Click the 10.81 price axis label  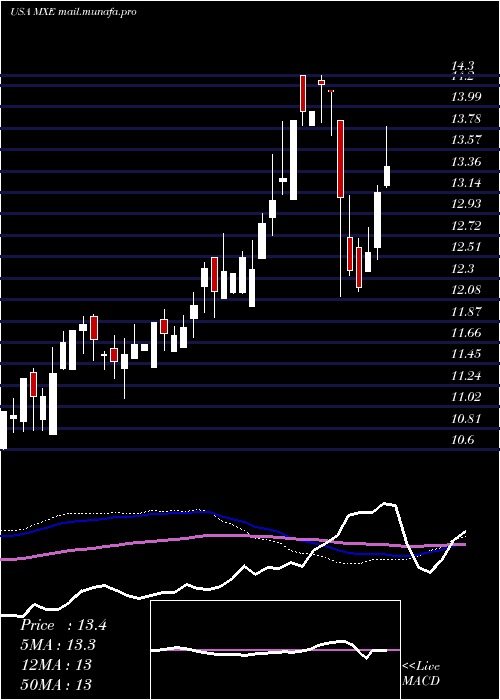click(466, 419)
